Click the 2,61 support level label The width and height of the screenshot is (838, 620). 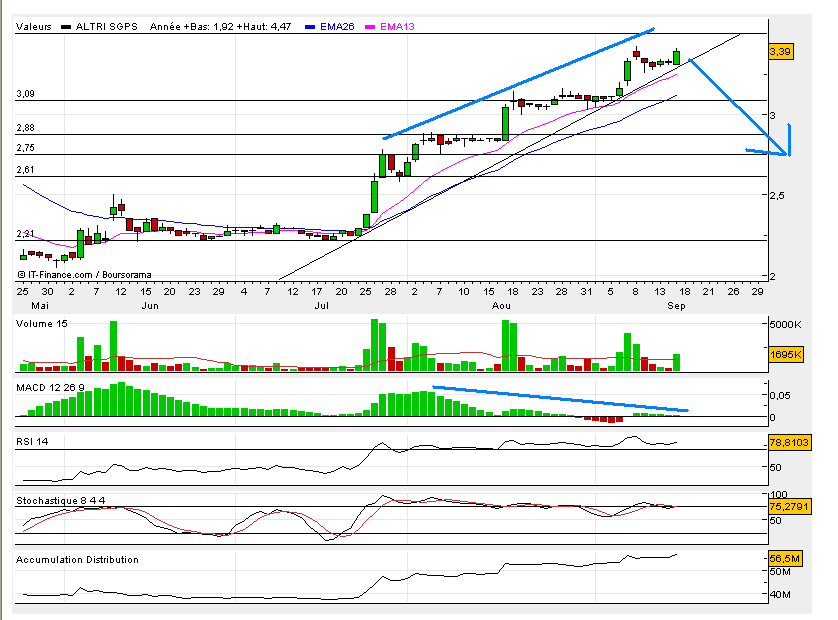coord(25,170)
